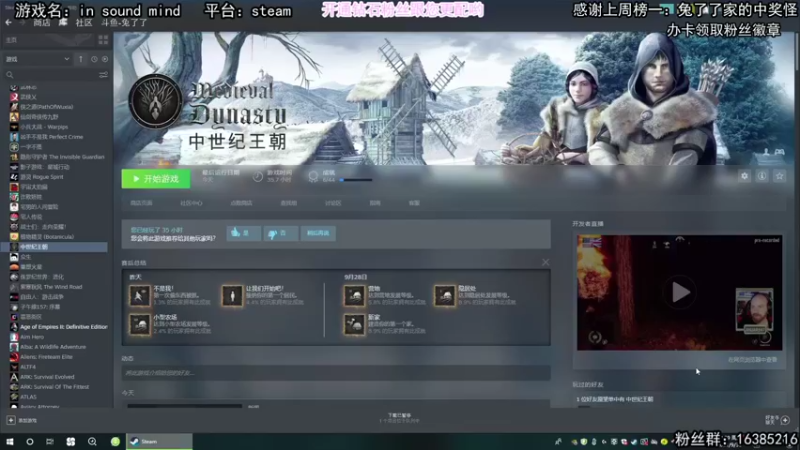Open the 不是我! achievement icon
Image resolution: width=800 pixels, height=450 pixels.
click(139, 295)
